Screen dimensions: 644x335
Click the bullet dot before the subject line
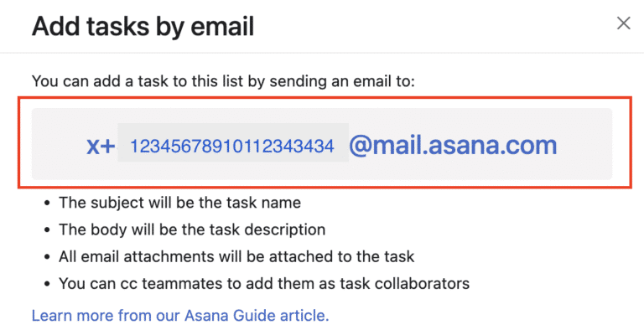click(x=43, y=203)
